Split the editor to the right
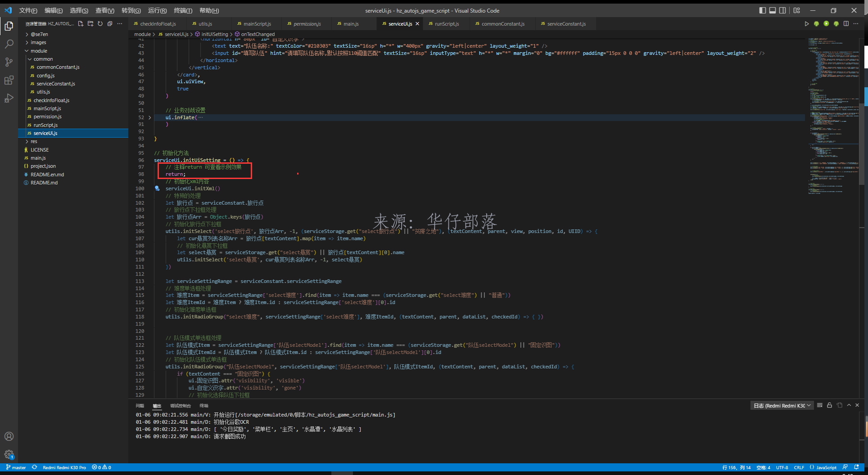The image size is (868, 475). (846, 23)
